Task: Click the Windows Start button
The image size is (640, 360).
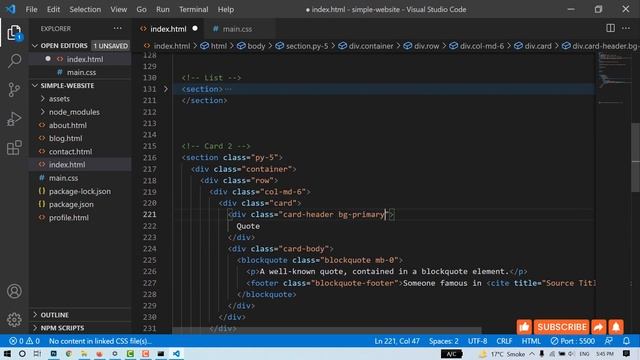Action: click(x=7, y=353)
